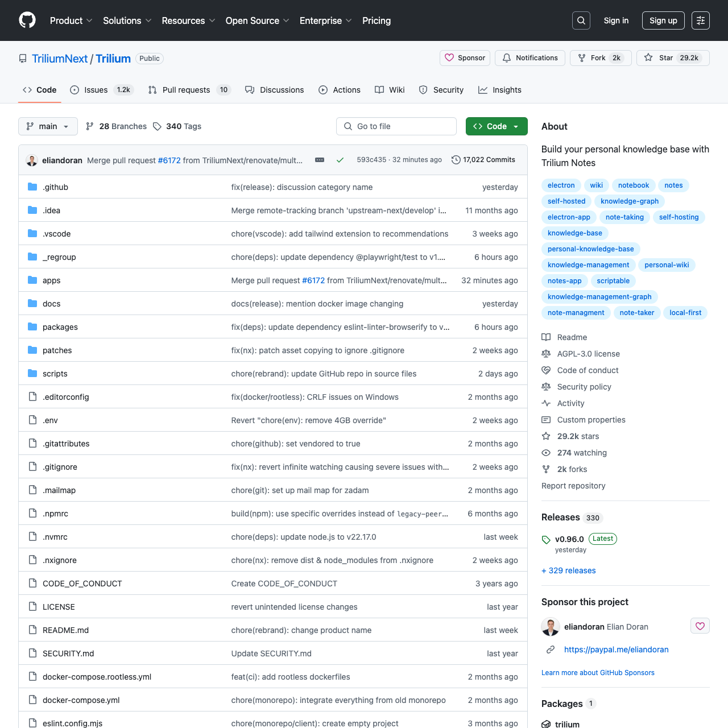Open Readme link with book icon

point(564,337)
